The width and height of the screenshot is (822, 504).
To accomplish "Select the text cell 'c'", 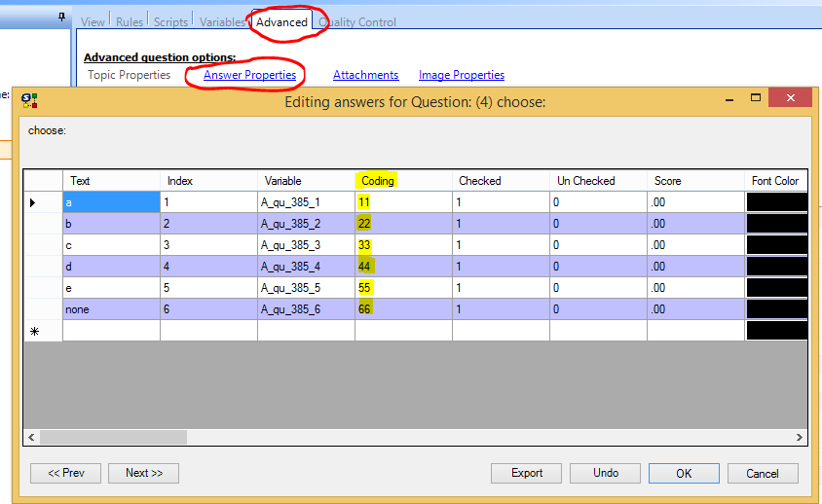I will tap(112, 245).
